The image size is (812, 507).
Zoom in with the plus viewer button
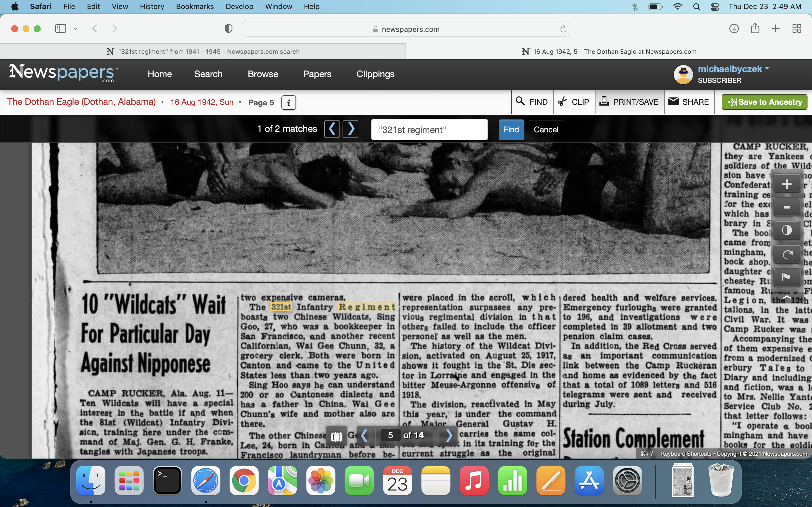click(x=787, y=184)
